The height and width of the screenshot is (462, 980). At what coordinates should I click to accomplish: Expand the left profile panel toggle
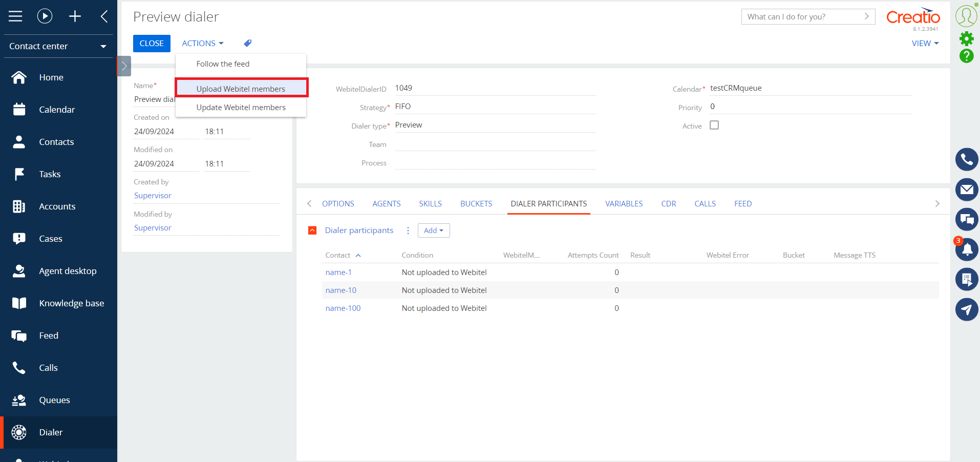[x=124, y=66]
